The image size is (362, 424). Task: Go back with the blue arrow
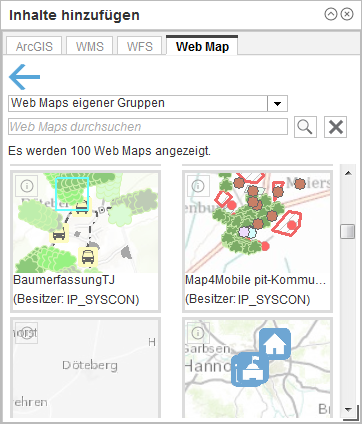[24, 77]
